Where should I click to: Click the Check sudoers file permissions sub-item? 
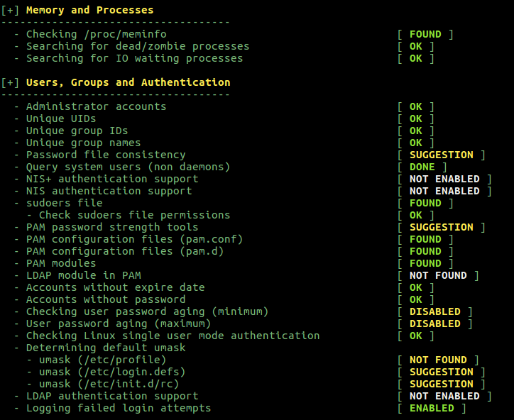(134, 215)
